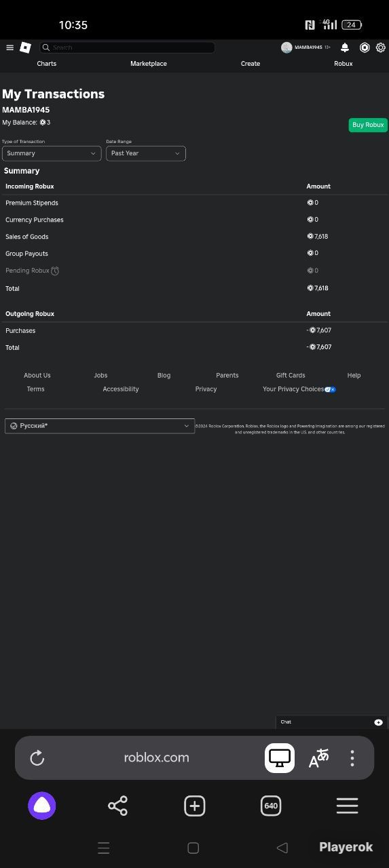Image resolution: width=389 pixels, height=868 pixels.
Task: Tap the page translate icon
Action: (x=318, y=758)
